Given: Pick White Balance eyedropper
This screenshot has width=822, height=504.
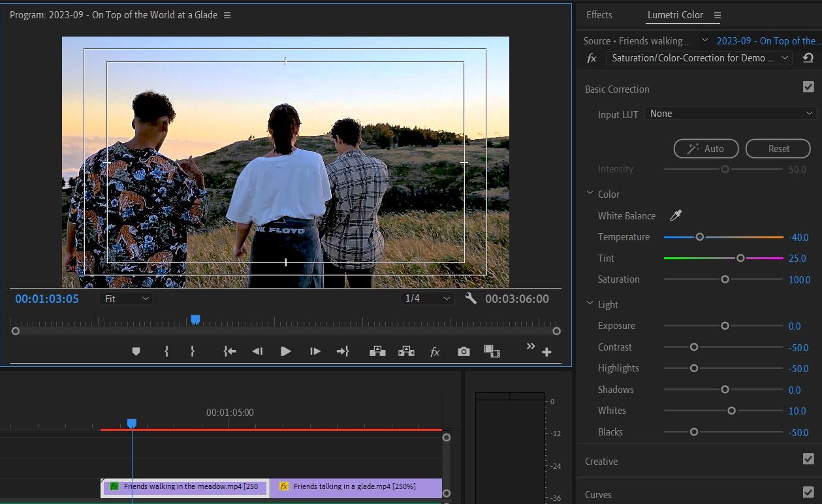Looking at the screenshot, I should tap(676, 215).
